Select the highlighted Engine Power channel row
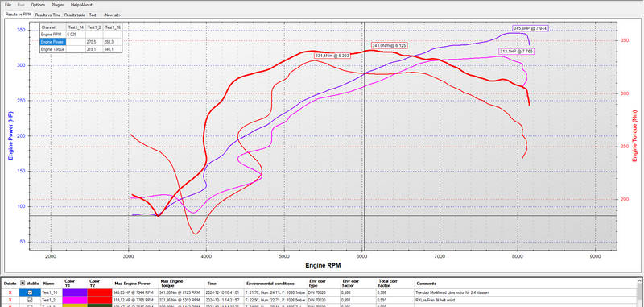Screen dimensions: 644x307 click(x=52, y=42)
